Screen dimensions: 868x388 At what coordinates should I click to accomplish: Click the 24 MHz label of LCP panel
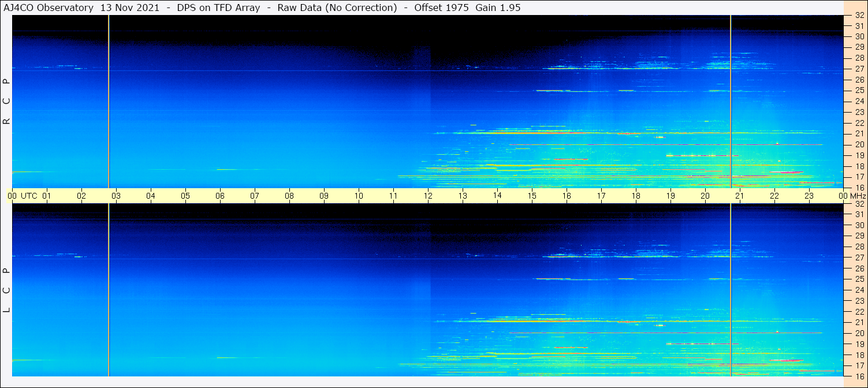coord(859,290)
